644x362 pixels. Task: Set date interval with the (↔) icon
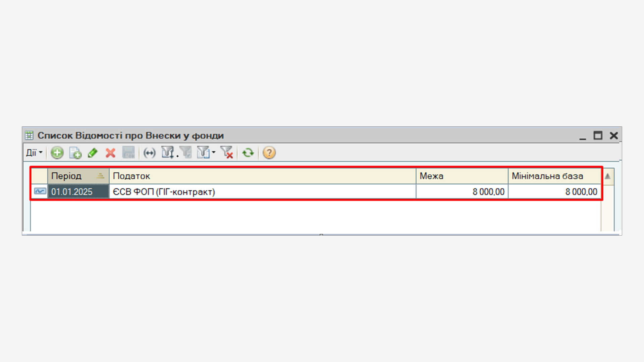[149, 153]
